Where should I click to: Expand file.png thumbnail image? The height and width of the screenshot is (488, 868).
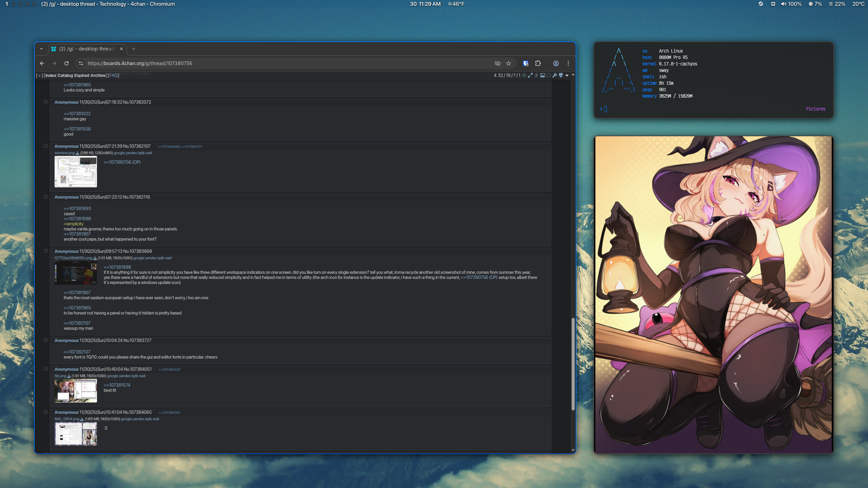pos(76,390)
